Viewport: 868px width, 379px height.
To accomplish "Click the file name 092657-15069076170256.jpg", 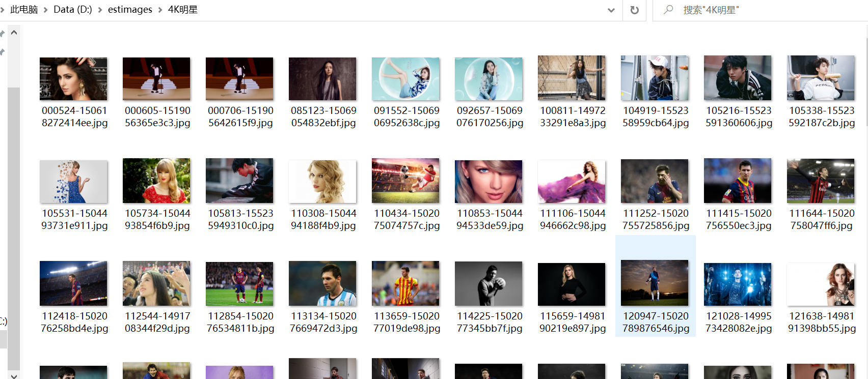I will point(490,116).
